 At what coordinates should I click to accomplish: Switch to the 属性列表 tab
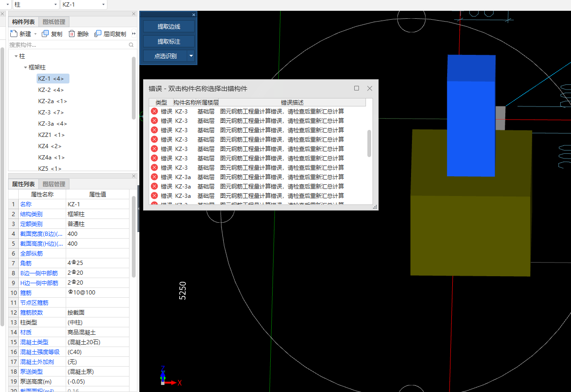click(23, 184)
